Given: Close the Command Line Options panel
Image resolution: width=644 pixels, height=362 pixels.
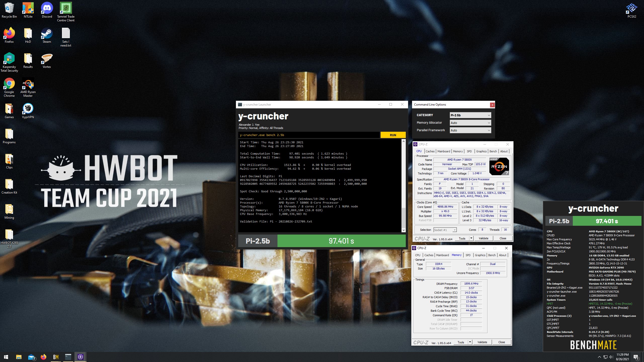Looking at the screenshot, I should (492, 105).
